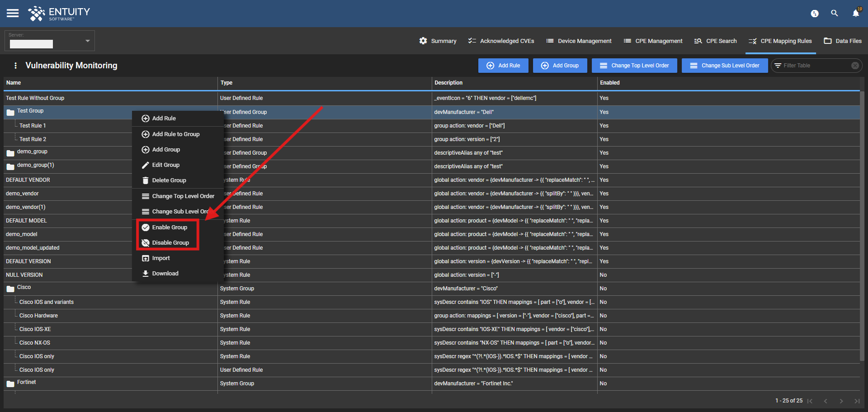Select the Test Rule 1 tree row

(432, 126)
